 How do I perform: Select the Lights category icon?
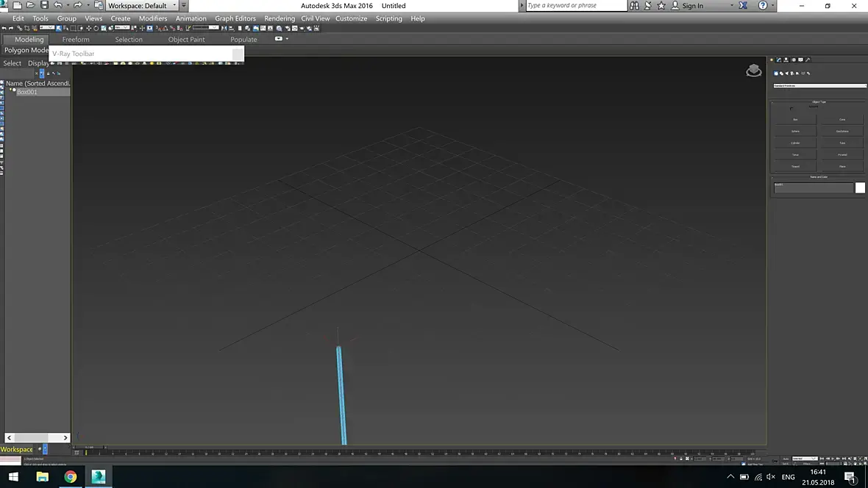coord(787,73)
